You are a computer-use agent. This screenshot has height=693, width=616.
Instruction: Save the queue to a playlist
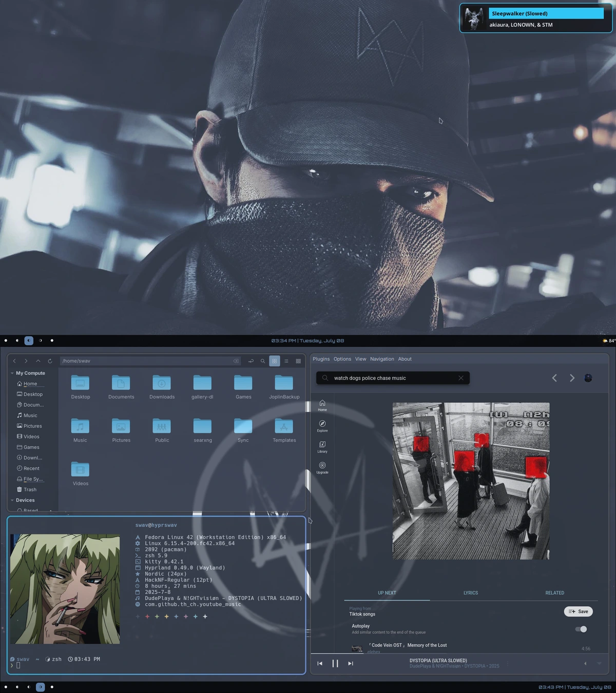578,611
